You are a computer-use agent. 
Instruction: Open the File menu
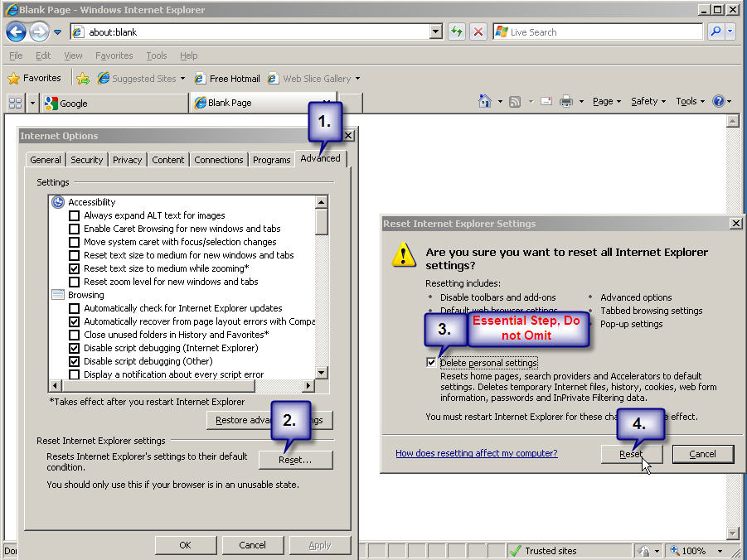coord(16,56)
